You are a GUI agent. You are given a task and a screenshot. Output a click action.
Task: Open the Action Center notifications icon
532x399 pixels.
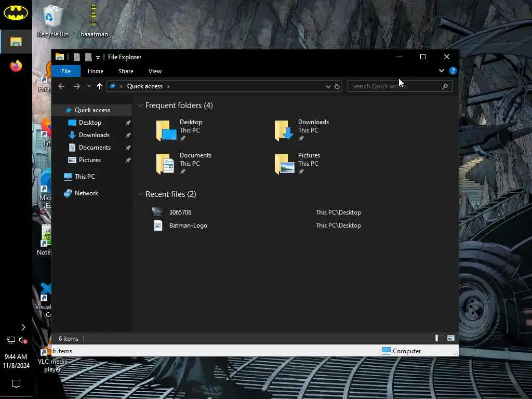pos(16,384)
